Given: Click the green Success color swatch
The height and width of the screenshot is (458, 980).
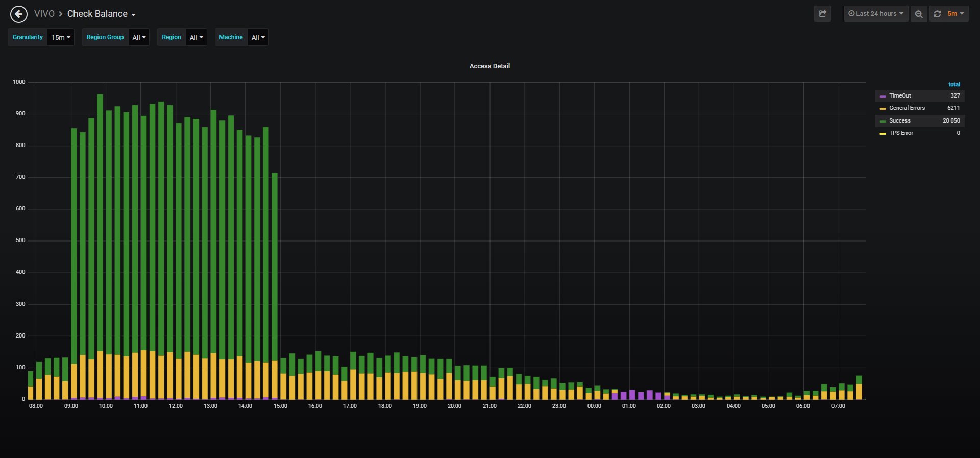Looking at the screenshot, I should point(883,122).
